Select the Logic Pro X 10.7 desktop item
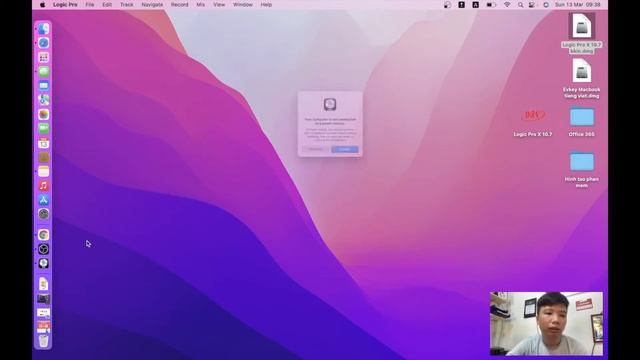This screenshot has width=640, height=360. coord(533,122)
